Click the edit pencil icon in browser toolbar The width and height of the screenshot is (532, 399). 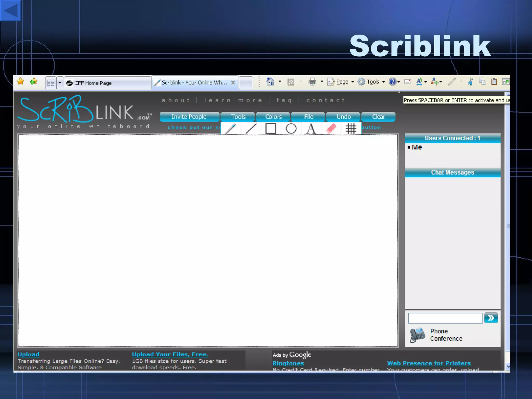tap(452, 82)
